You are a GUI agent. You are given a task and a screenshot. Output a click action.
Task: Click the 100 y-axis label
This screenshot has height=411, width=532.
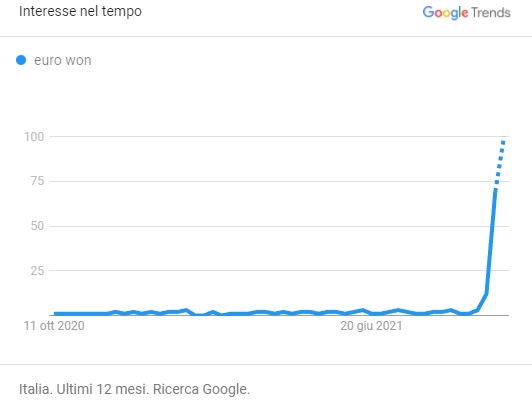click(34, 137)
